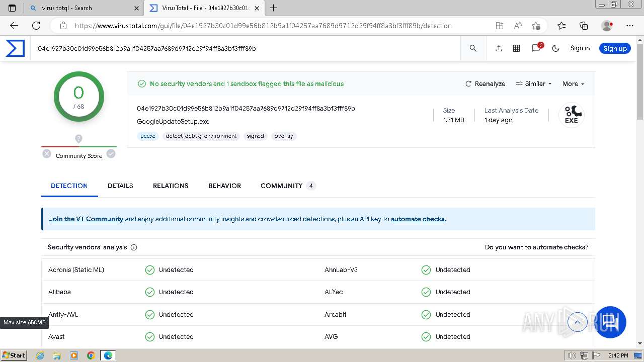Click the taskbar volume speaker icon
Screen dimensions: 644x362
coord(571,355)
